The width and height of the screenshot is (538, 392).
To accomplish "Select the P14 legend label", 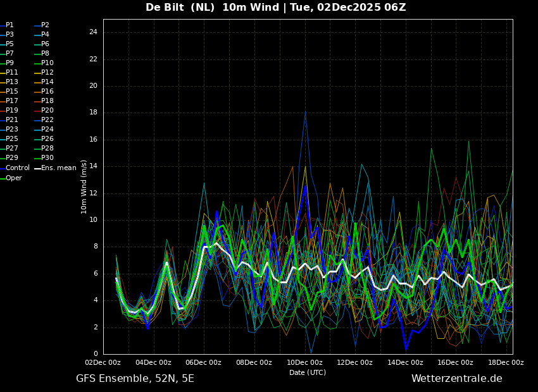I will (x=47, y=82).
